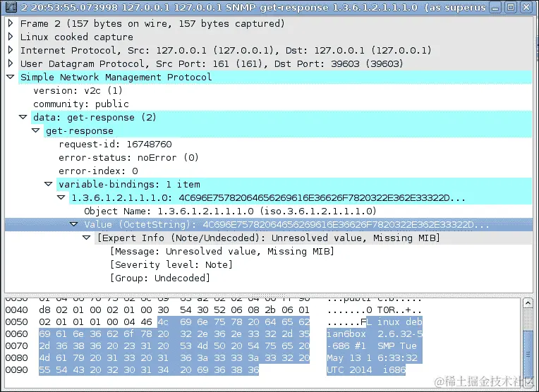Select the community: public line
Image resolution: width=539 pixels, height=392 pixels.
click(81, 104)
